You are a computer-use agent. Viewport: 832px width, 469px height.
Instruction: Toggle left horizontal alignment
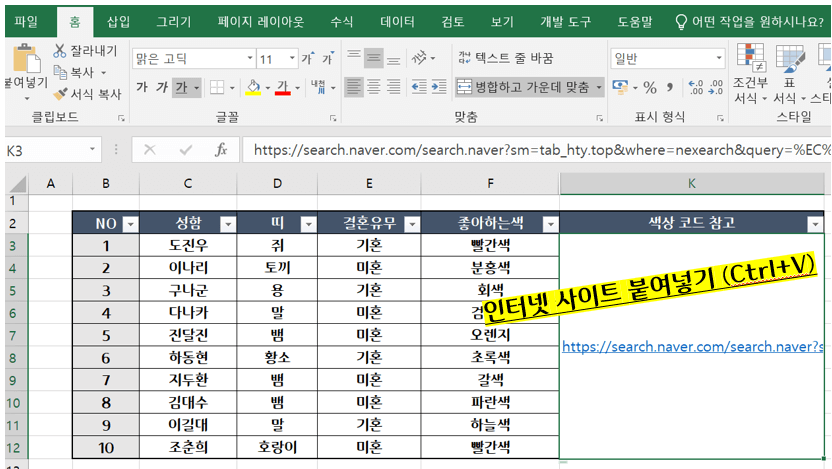pos(354,87)
